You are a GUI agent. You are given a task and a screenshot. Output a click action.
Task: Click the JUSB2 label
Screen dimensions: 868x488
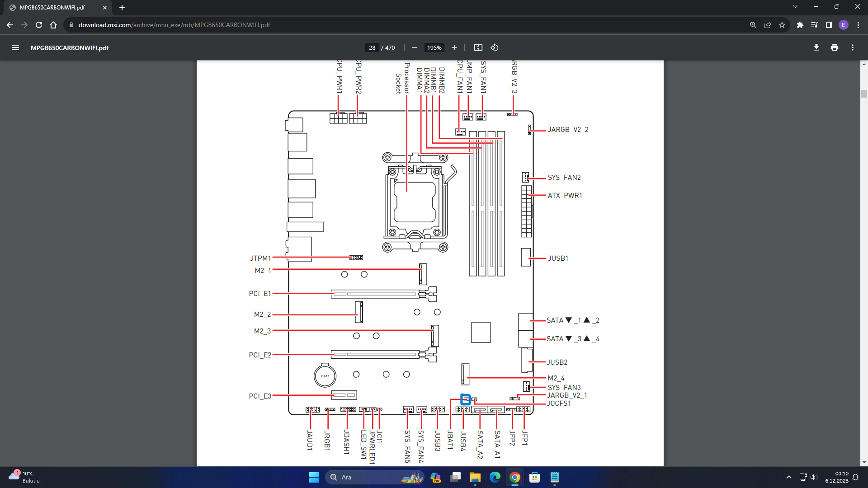click(x=557, y=362)
